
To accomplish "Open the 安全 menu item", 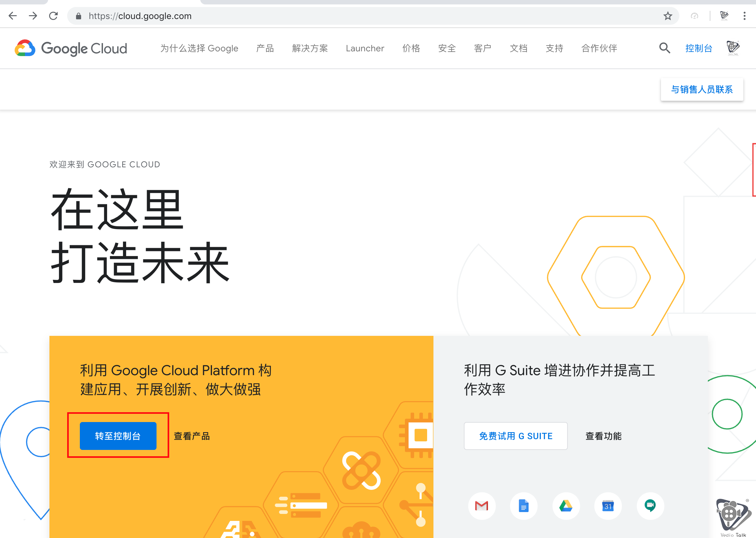I will click(x=446, y=48).
